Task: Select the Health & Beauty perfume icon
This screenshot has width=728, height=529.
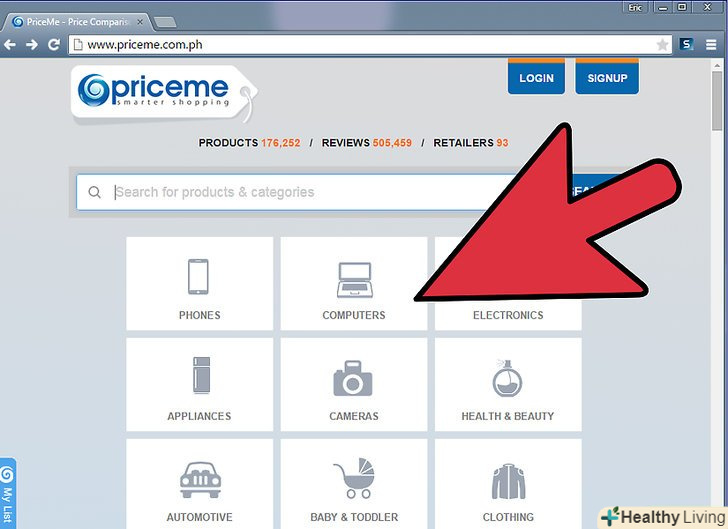Action: pyautogui.click(x=507, y=378)
